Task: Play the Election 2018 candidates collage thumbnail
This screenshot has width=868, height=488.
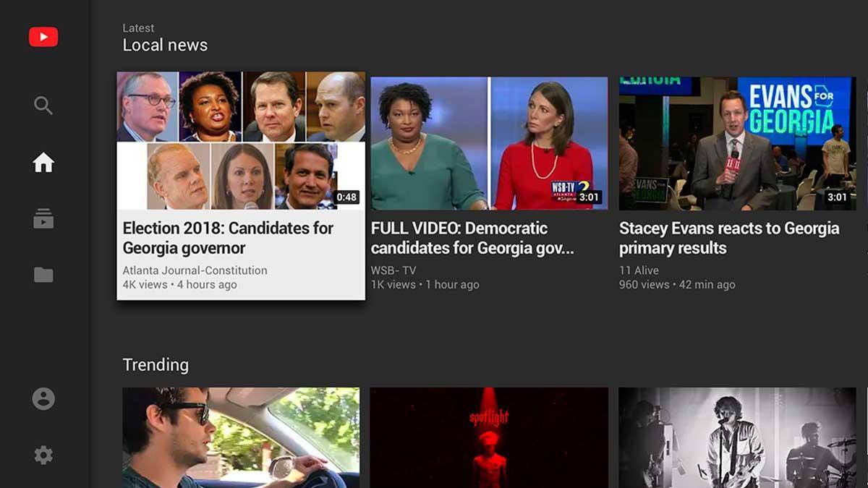Action: pyautogui.click(x=241, y=141)
